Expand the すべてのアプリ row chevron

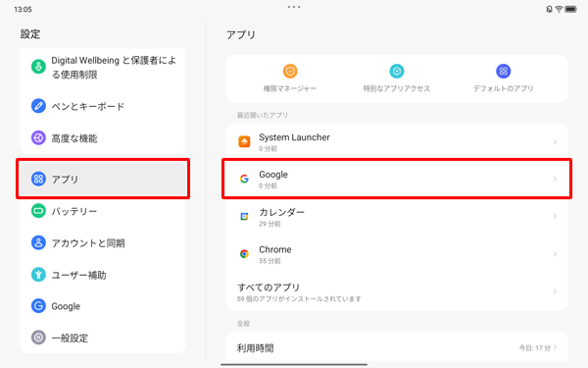pyautogui.click(x=555, y=291)
